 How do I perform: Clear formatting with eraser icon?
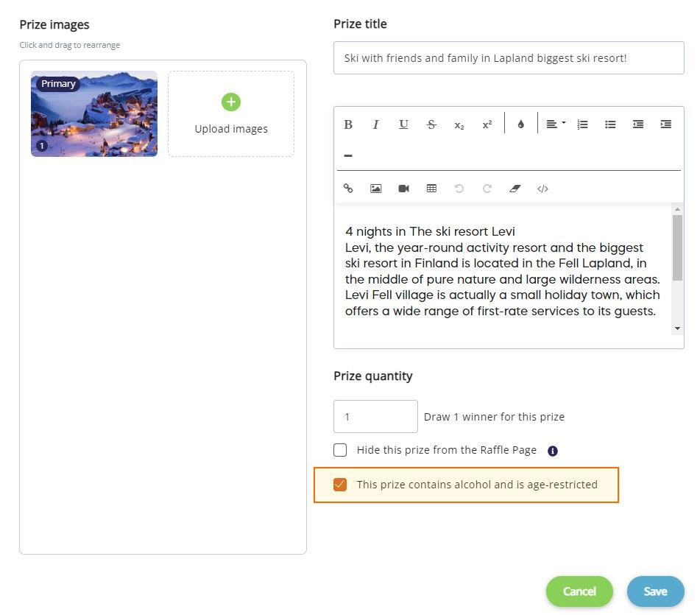[515, 189]
